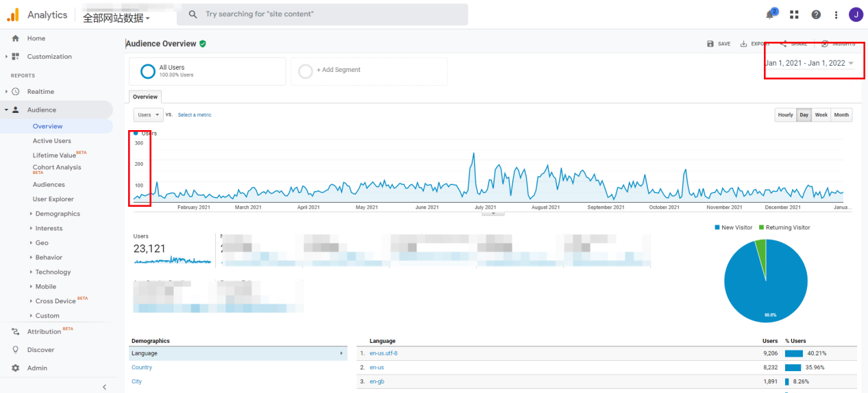The image size is (868, 393).
Task: Open Admin gear in sidebar
Action: click(x=15, y=368)
